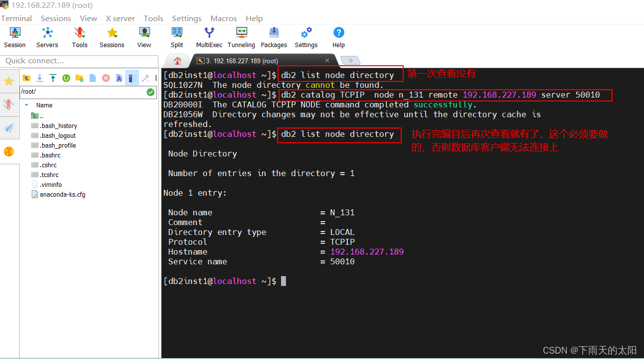This screenshot has width=644, height=360.
Task: Click the home tab icon
Action: coord(178,61)
